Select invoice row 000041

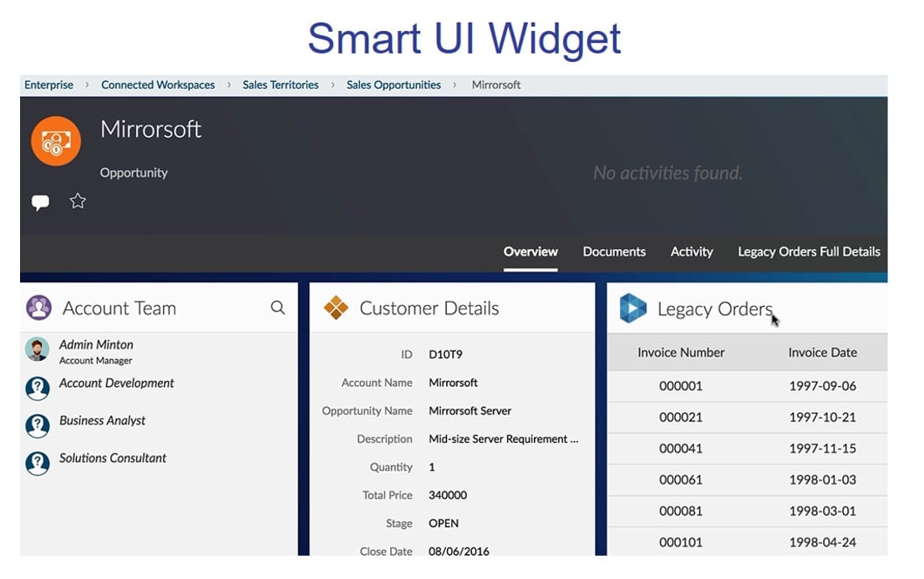coord(681,449)
